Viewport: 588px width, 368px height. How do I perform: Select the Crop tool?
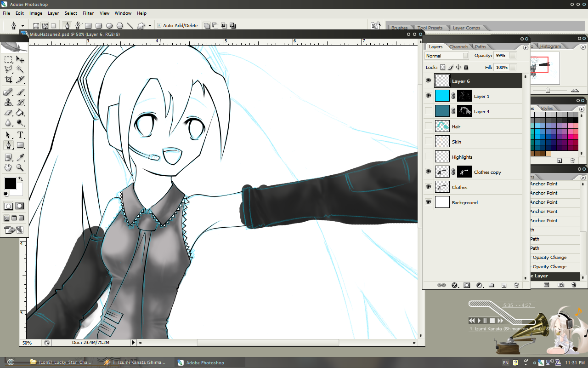tap(8, 79)
